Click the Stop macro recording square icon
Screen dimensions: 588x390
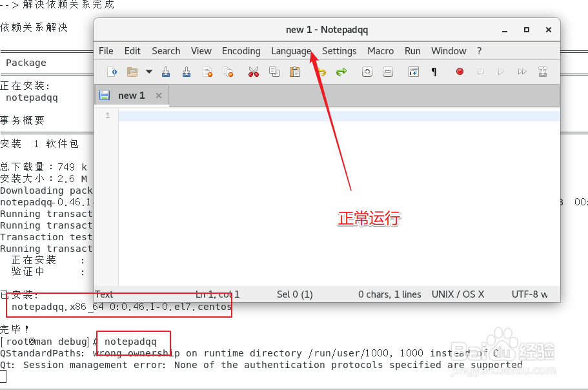[x=480, y=71]
